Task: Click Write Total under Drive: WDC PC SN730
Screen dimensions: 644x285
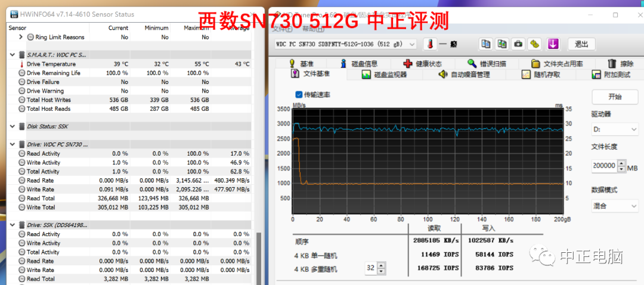Action: pos(41,207)
